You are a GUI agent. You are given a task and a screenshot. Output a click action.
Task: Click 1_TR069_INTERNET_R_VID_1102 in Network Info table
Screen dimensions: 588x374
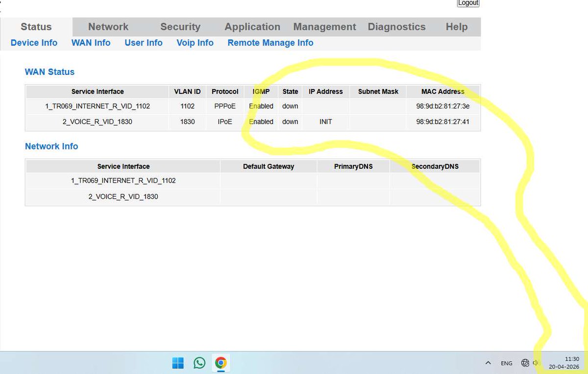[123, 181]
